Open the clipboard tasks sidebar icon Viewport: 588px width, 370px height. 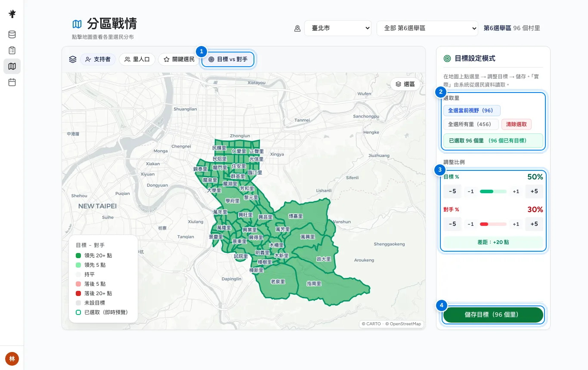click(12, 50)
